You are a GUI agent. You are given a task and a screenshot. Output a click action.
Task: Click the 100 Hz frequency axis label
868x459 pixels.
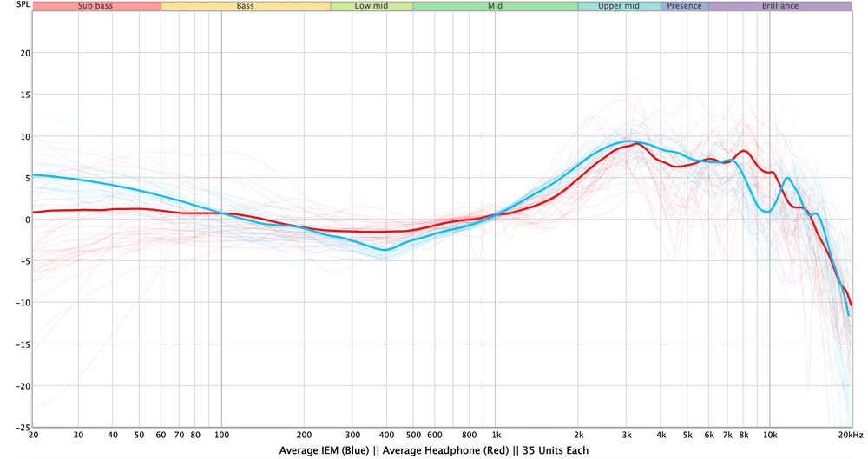[221, 434]
